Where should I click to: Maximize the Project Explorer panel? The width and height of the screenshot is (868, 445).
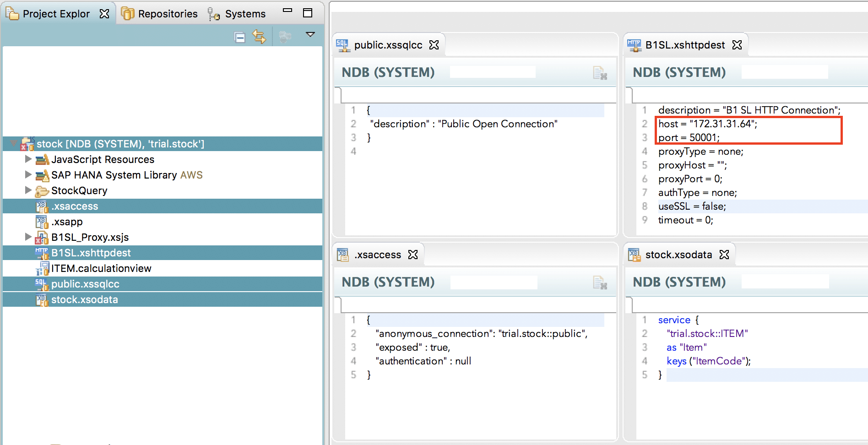pyautogui.click(x=308, y=13)
